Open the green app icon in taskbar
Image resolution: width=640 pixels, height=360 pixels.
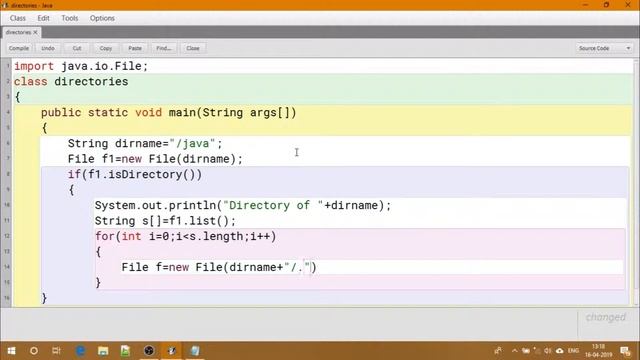click(x=126, y=351)
